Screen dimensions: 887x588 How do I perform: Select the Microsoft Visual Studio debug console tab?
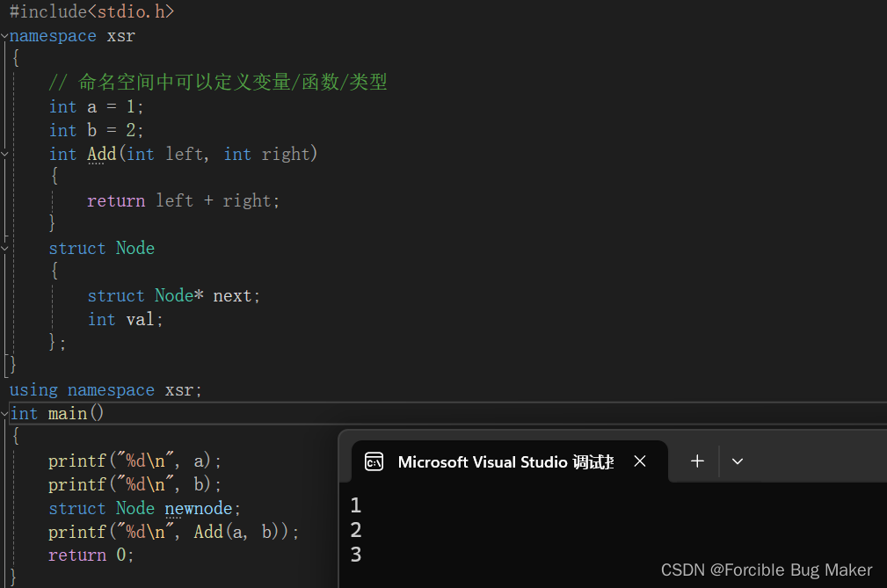click(505, 462)
